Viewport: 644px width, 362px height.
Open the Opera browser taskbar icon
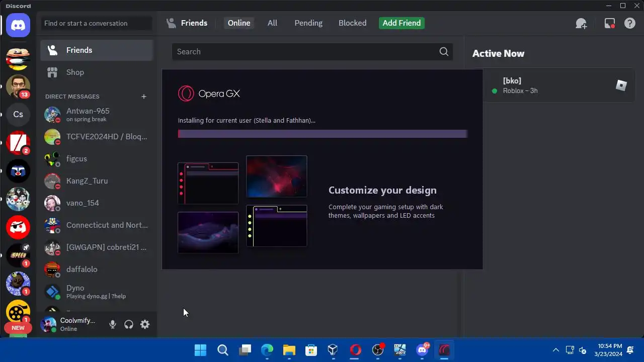point(355,350)
